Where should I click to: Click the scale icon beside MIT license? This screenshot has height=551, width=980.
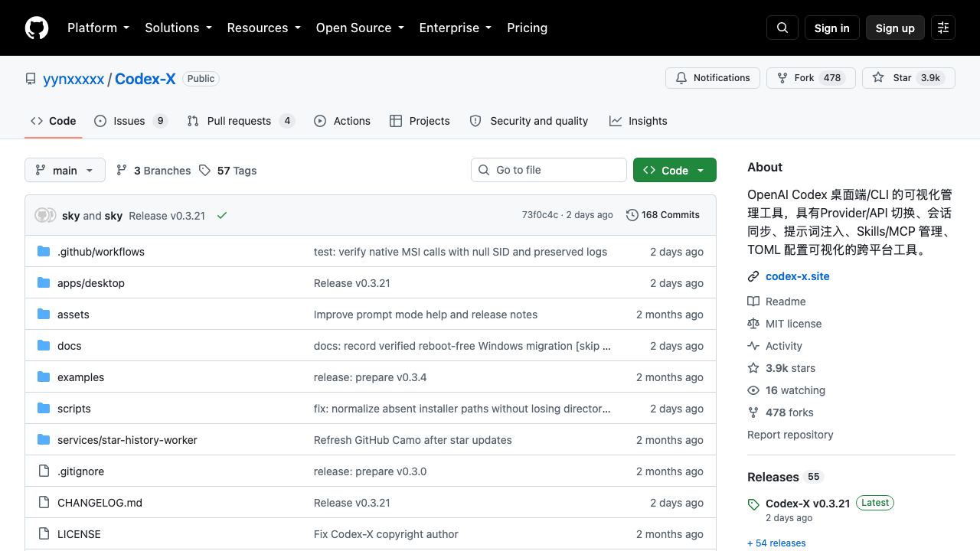click(753, 324)
